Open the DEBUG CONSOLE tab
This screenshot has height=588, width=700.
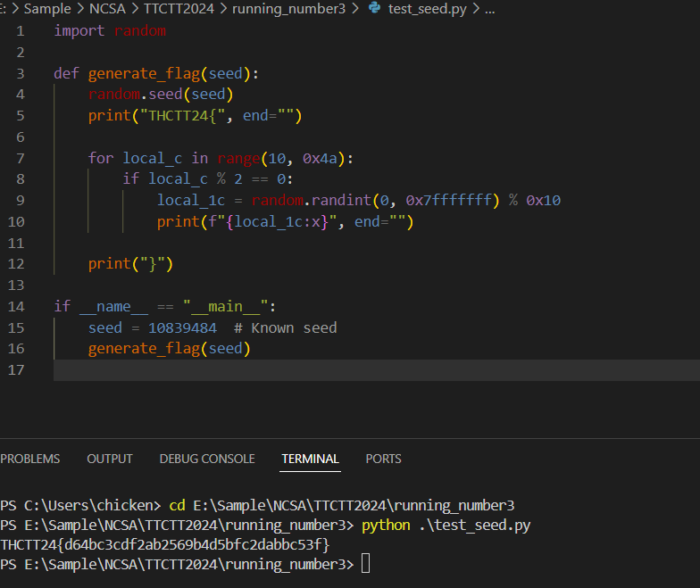(x=207, y=459)
